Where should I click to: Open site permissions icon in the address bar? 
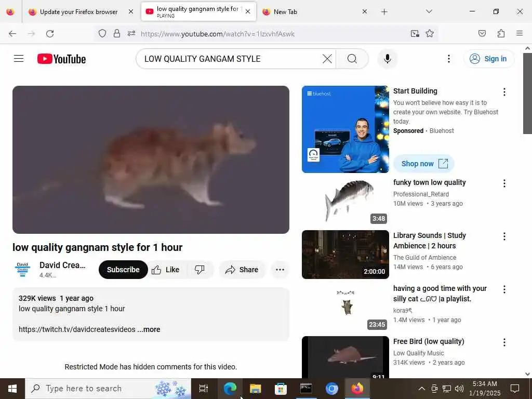pyautogui.click(x=131, y=33)
